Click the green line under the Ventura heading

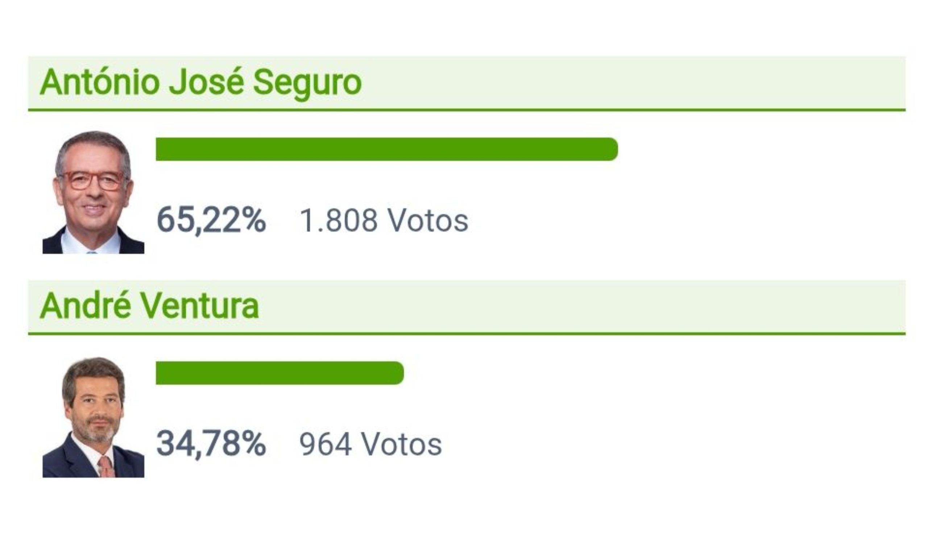[x=466, y=334]
